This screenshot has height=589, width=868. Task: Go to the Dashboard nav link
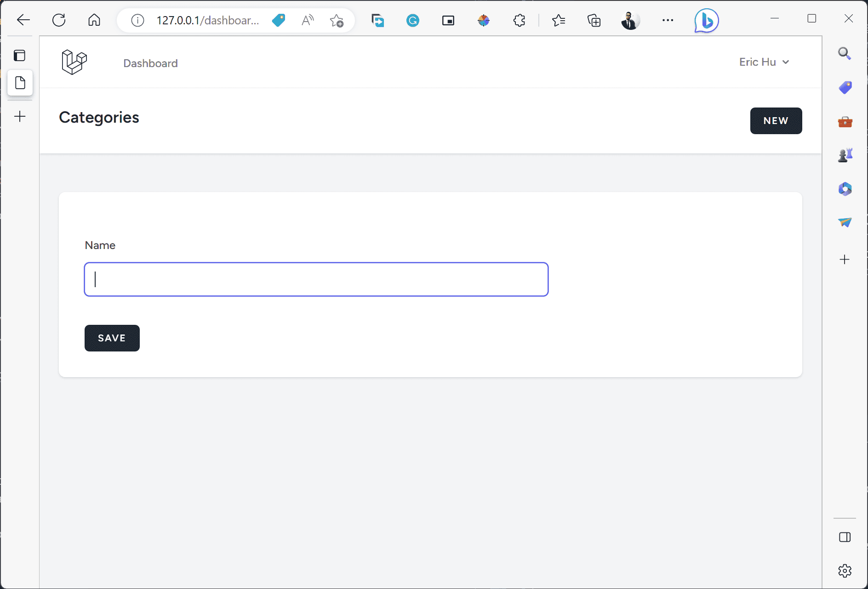click(x=150, y=63)
